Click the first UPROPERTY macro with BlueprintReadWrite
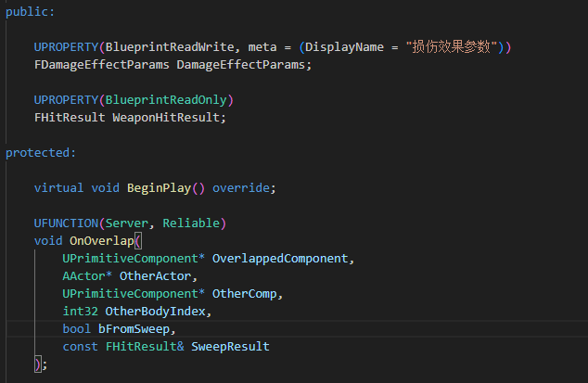The width and height of the screenshot is (588, 383). pyautogui.click(x=66, y=47)
